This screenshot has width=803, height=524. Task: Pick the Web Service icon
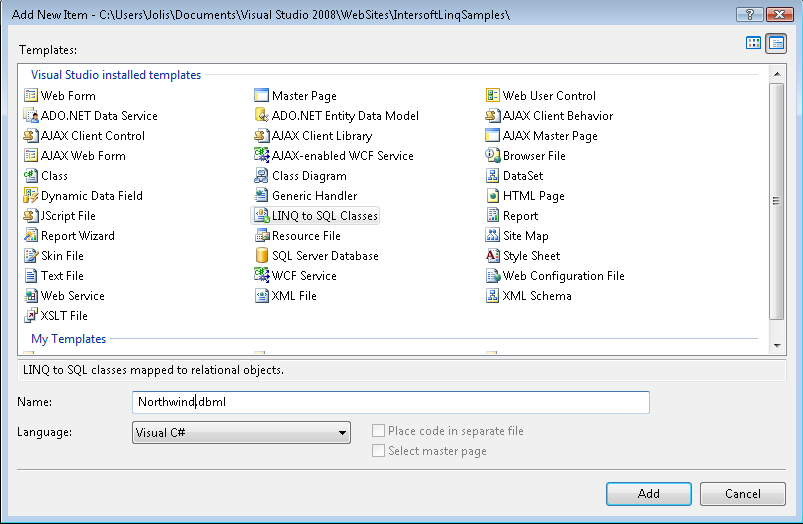point(31,295)
